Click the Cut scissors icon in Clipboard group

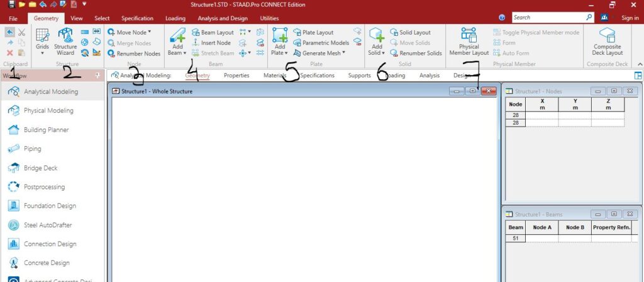22,32
